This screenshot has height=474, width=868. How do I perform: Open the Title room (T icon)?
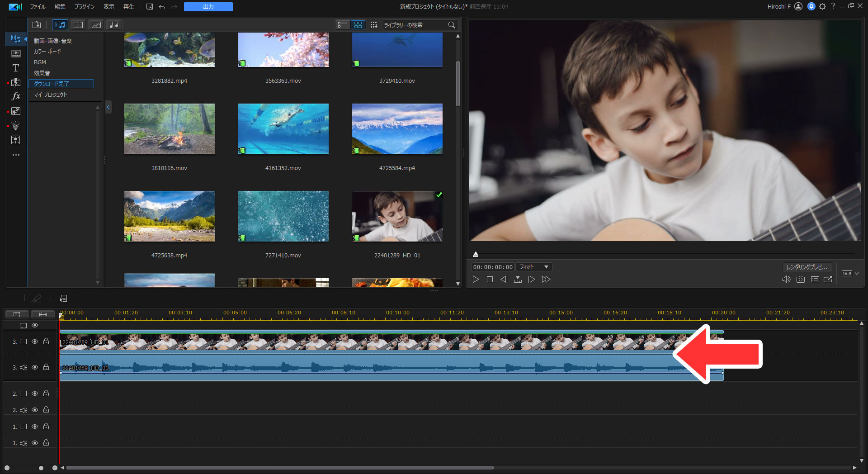pyautogui.click(x=16, y=68)
